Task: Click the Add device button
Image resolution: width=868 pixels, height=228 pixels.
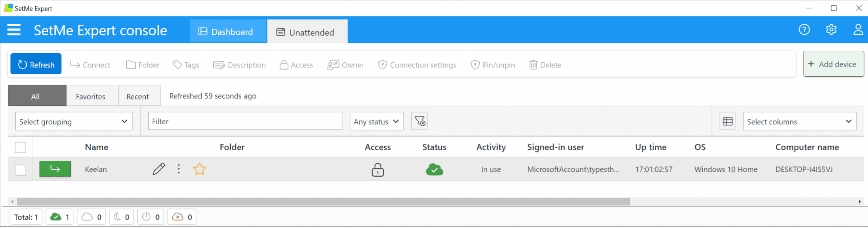Action: pos(833,64)
